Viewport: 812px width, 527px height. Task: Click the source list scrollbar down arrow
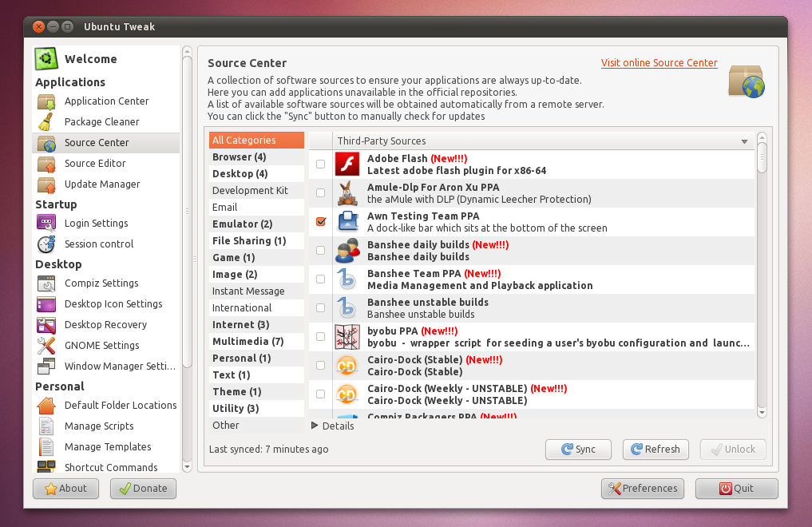click(761, 413)
